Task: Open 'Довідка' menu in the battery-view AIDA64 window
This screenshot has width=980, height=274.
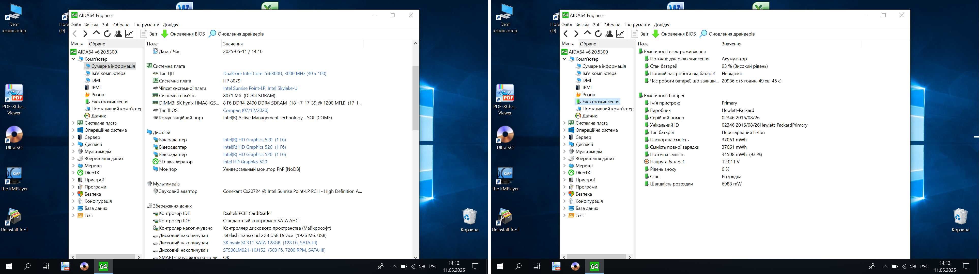Action: click(662, 25)
